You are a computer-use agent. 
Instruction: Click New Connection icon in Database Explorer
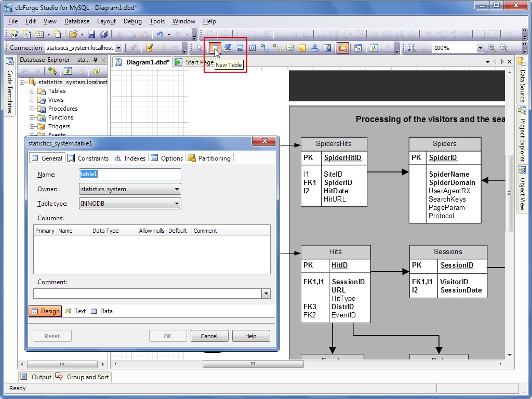(52, 71)
